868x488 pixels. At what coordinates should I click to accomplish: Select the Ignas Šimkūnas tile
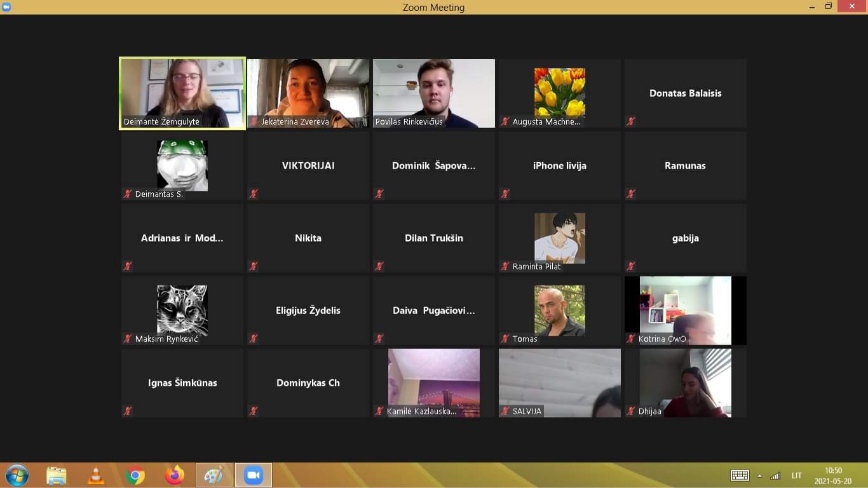pos(182,383)
